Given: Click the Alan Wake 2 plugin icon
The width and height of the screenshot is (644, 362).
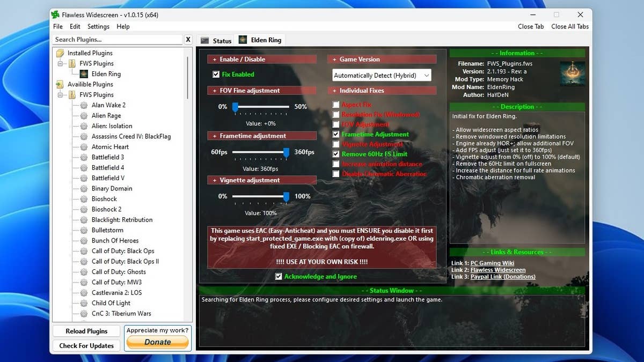Looking at the screenshot, I should [x=85, y=105].
